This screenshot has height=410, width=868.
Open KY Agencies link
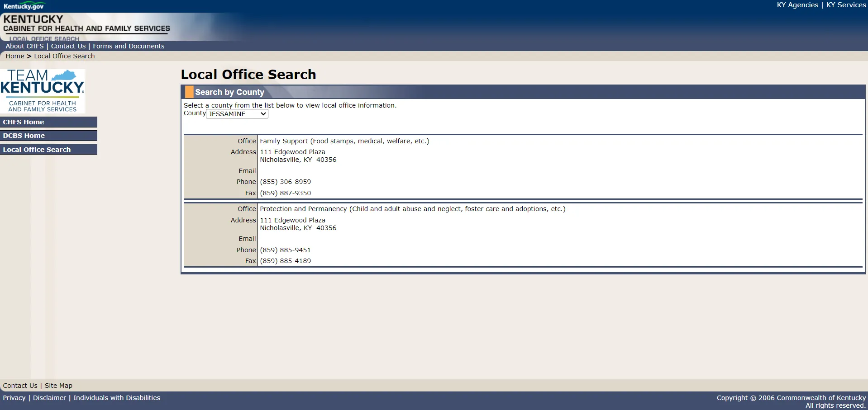(797, 5)
